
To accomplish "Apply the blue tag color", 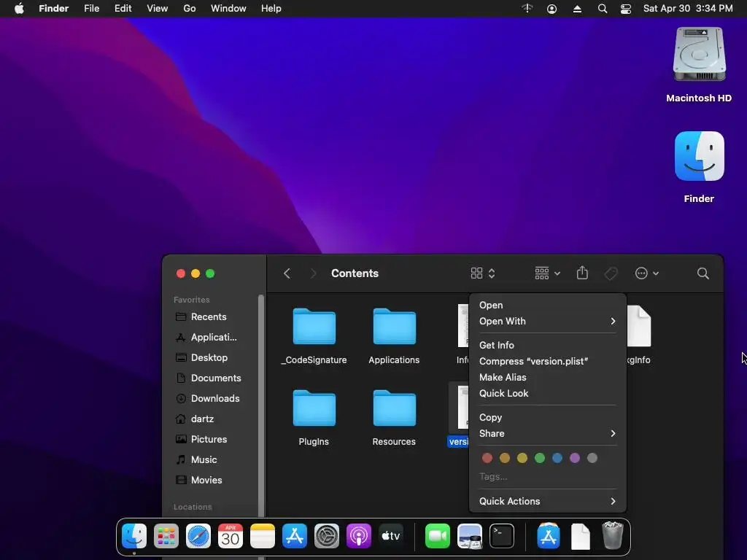I will 557,458.
